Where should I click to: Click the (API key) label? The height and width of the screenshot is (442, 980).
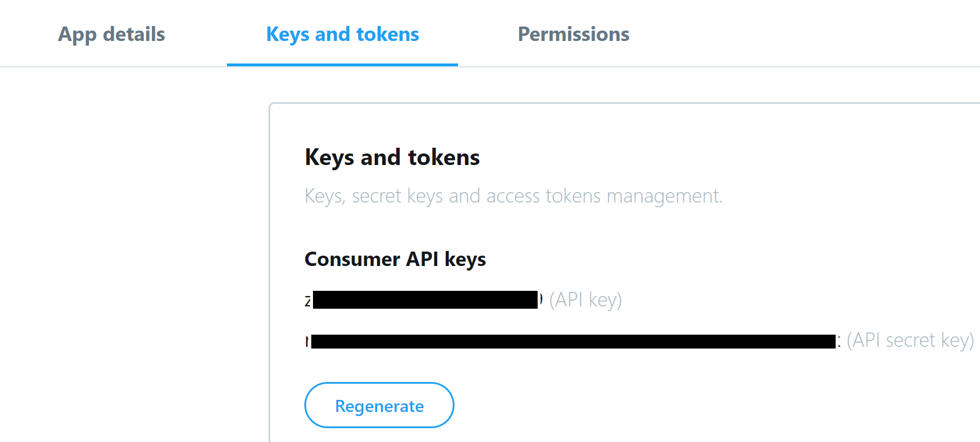coord(586,299)
